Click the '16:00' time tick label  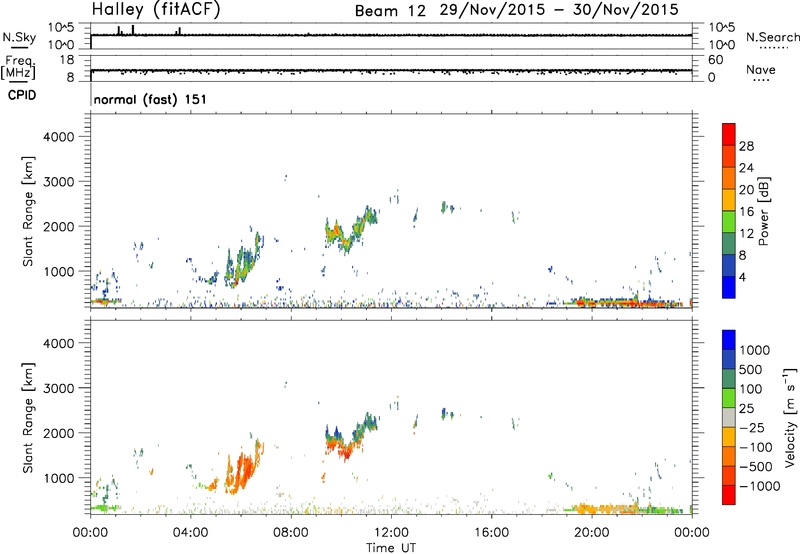pyautogui.click(x=491, y=533)
